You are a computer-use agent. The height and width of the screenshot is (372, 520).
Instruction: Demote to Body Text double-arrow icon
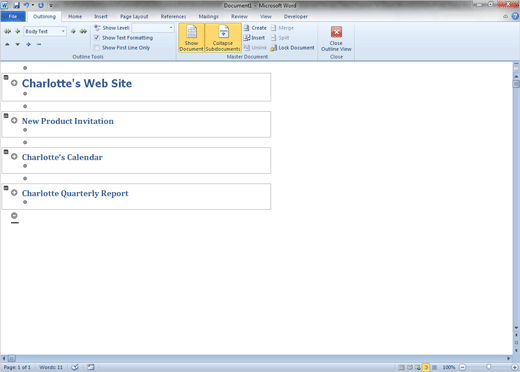coord(83,31)
